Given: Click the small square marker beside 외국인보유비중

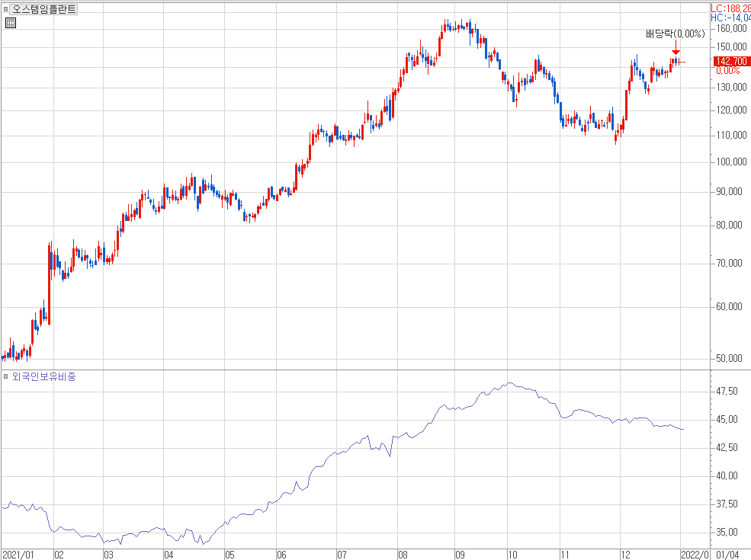Looking at the screenshot, I should point(6,376).
